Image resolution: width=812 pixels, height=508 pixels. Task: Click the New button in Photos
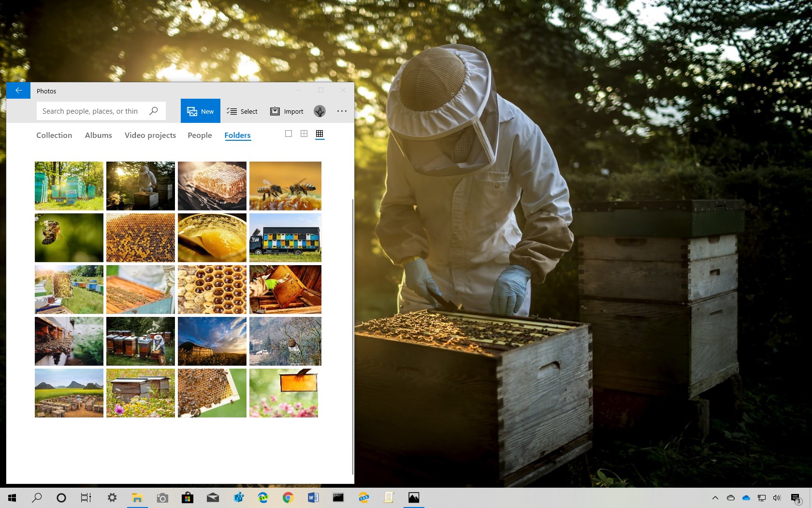pos(200,111)
